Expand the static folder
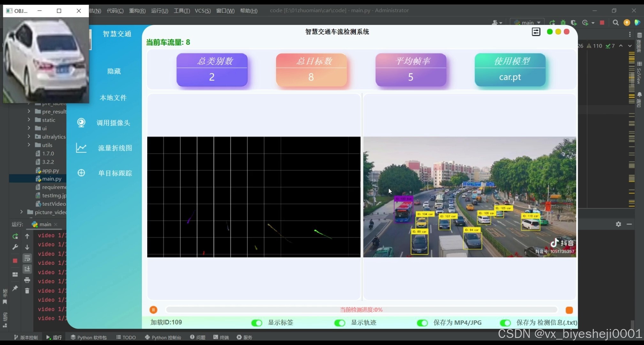644x345 pixels. pyautogui.click(x=29, y=119)
